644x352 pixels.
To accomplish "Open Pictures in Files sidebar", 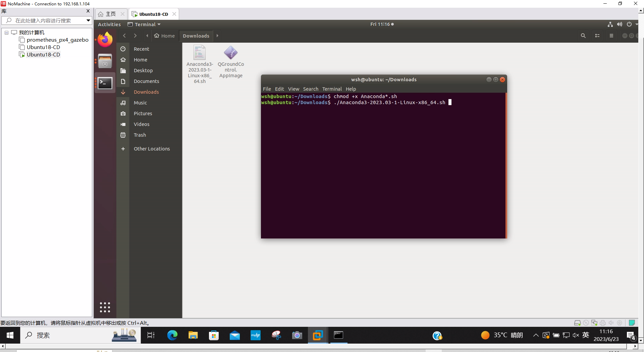I will click(x=150, y=114).
